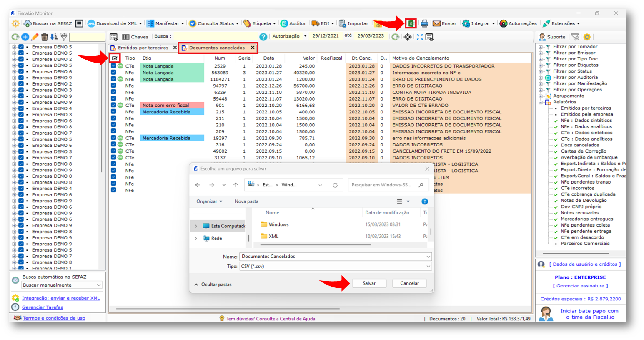
Task: Toggle checkbox for document number 2529
Action: [x=113, y=66]
